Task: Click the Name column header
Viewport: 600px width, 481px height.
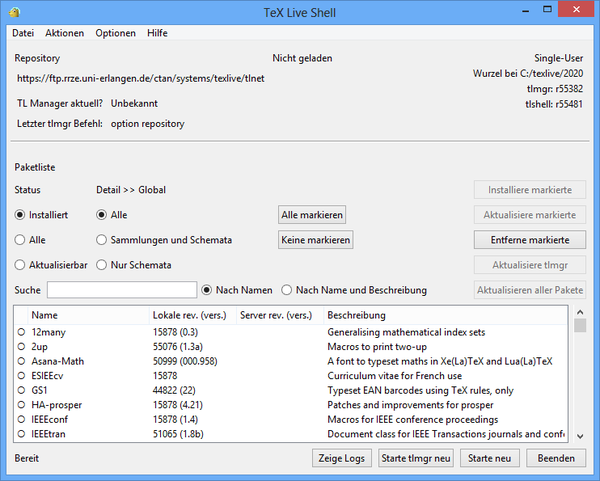Action: click(88, 315)
